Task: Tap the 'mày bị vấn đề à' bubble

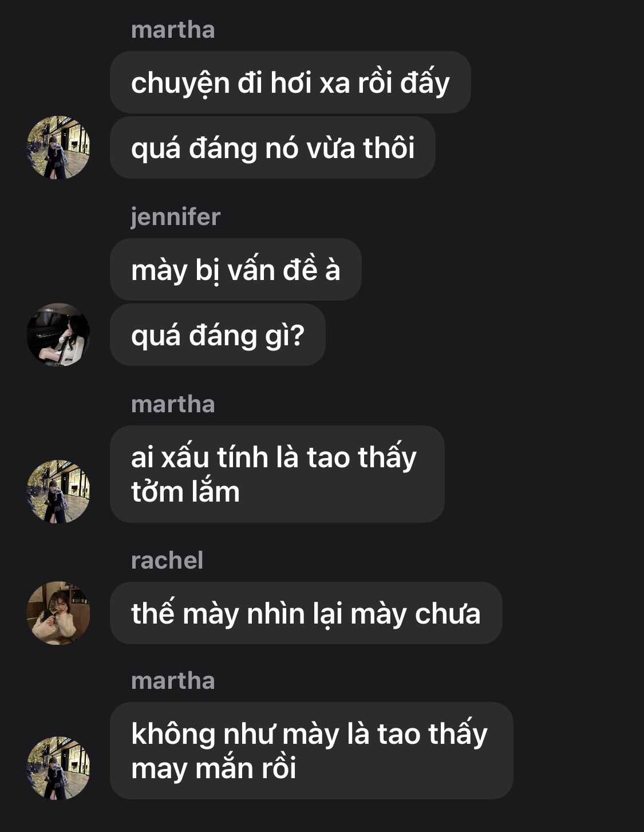Action: 236,269
